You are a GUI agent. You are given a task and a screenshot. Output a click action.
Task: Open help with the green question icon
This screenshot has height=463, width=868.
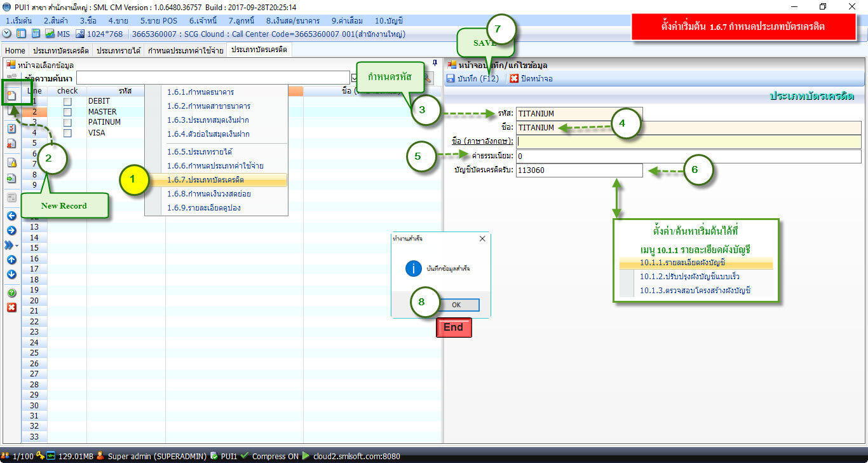pos(11,293)
